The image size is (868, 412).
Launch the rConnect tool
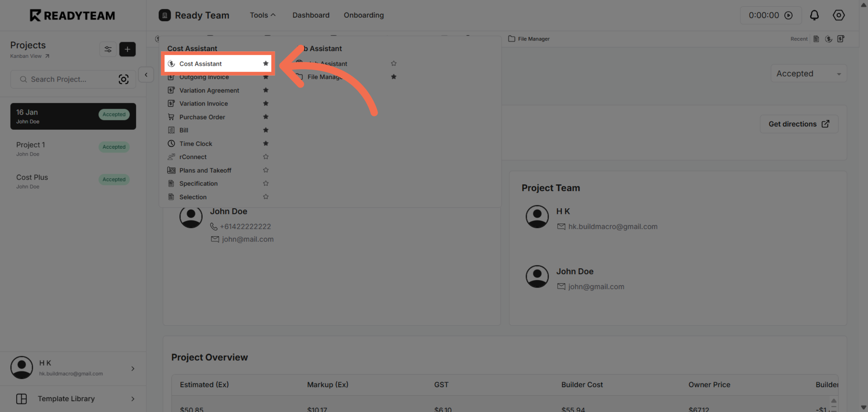[x=193, y=157]
